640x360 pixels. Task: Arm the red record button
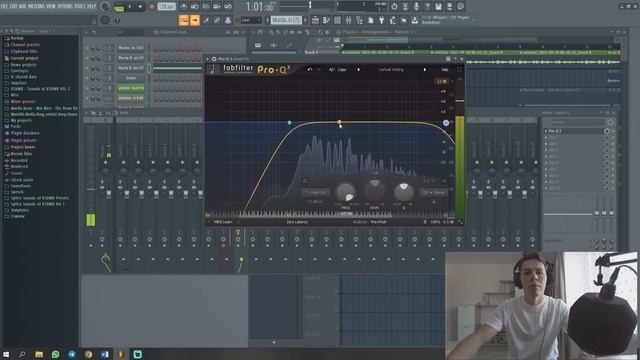pos(151,7)
